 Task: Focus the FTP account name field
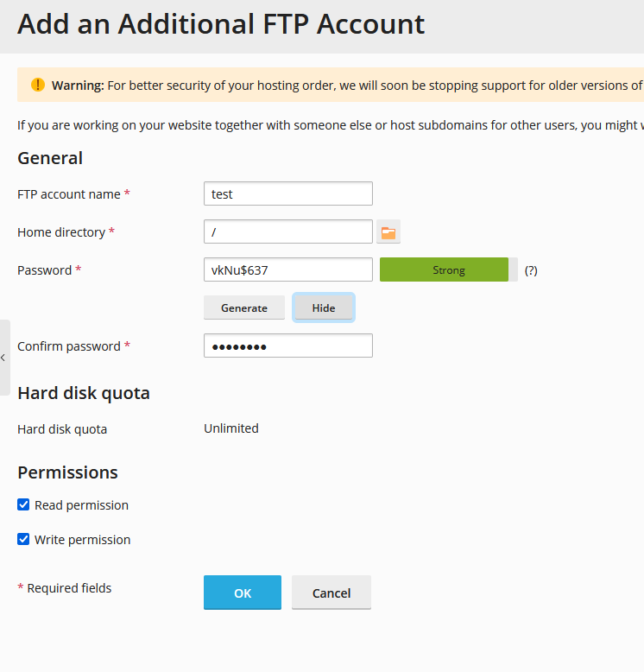(288, 193)
